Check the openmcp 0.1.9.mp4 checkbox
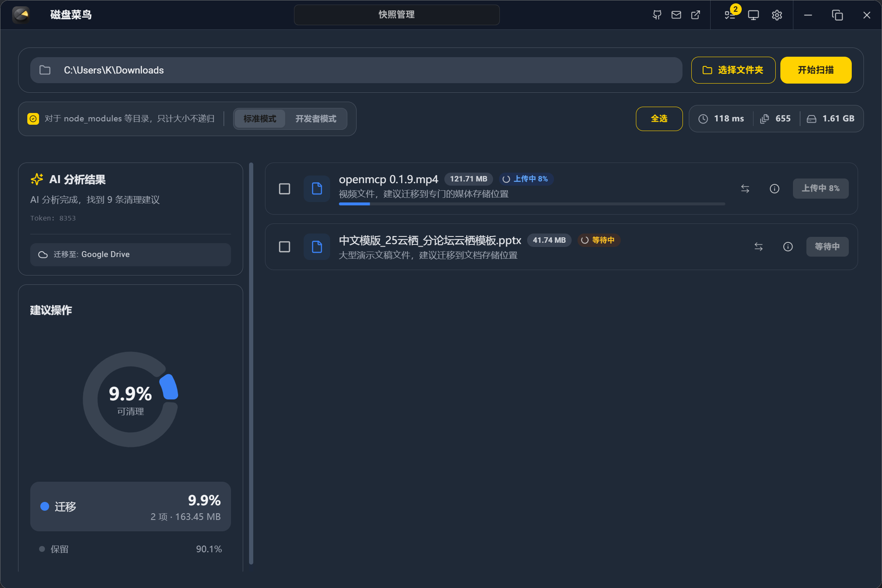The height and width of the screenshot is (588, 882). click(284, 189)
